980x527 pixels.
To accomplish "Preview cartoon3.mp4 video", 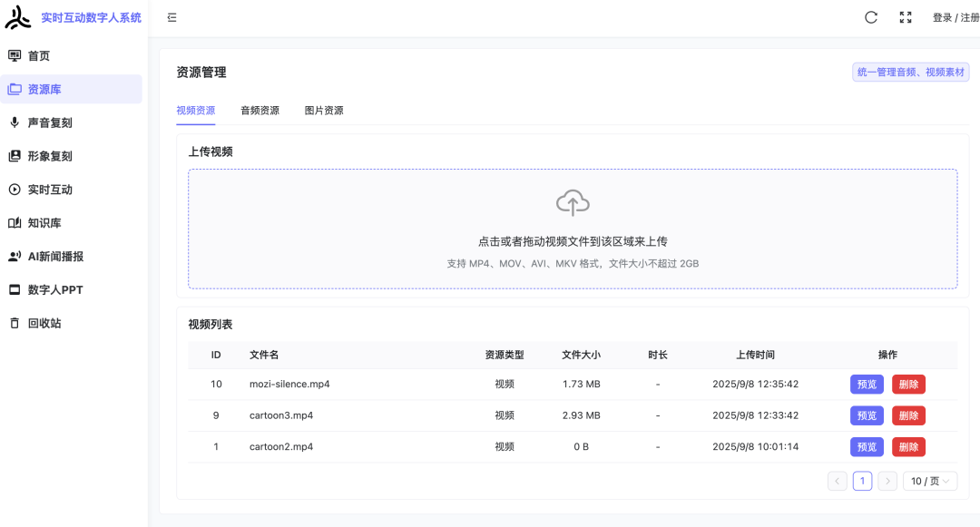I will (x=867, y=415).
